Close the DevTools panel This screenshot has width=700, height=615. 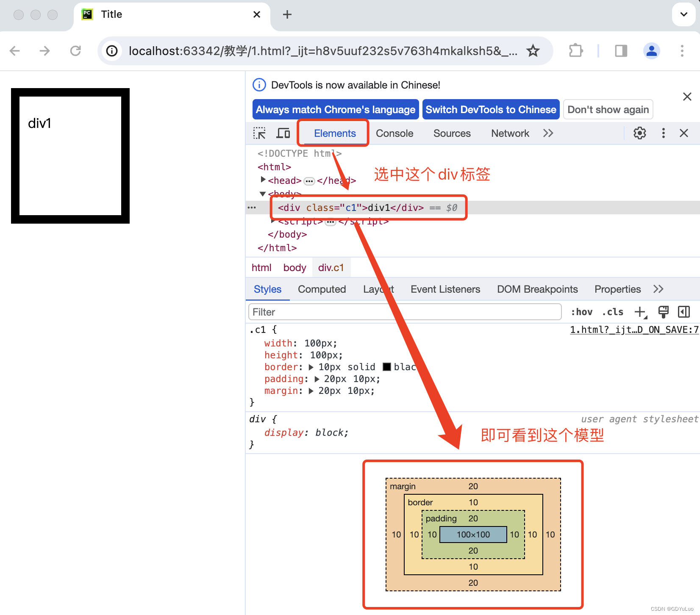point(684,133)
